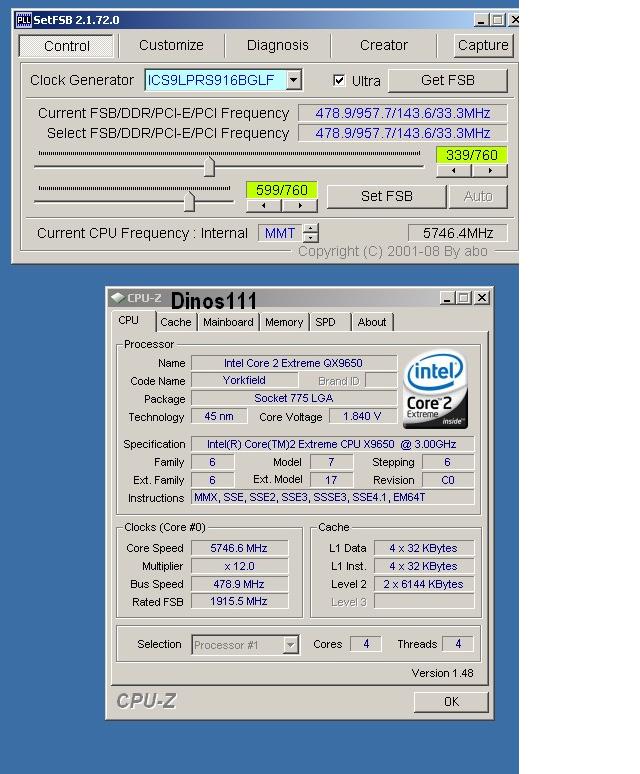The height and width of the screenshot is (774, 640).
Task: Click the Intel Core 2 Extreme logo
Action: coord(435,389)
